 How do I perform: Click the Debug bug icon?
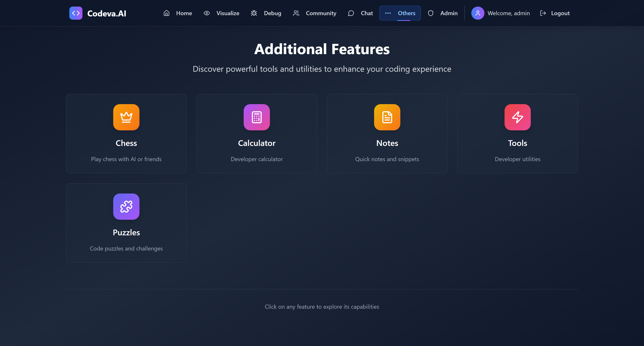(x=254, y=13)
